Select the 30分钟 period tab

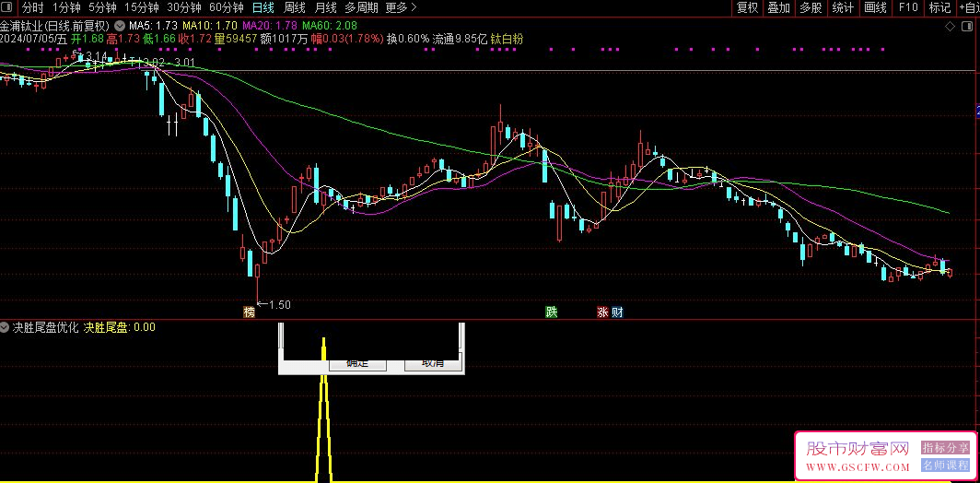pyautogui.click(x=184, y=8)
